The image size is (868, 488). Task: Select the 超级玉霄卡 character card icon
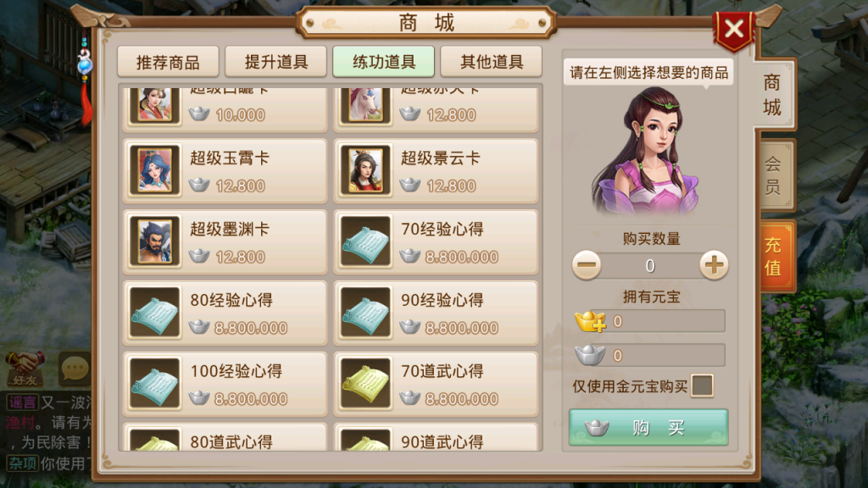[x=154, y=170]
